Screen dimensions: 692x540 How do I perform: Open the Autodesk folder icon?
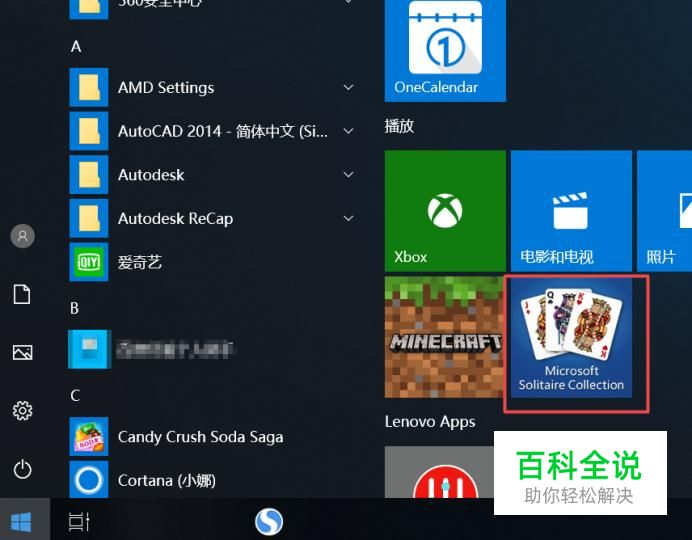tap(89, 175)
